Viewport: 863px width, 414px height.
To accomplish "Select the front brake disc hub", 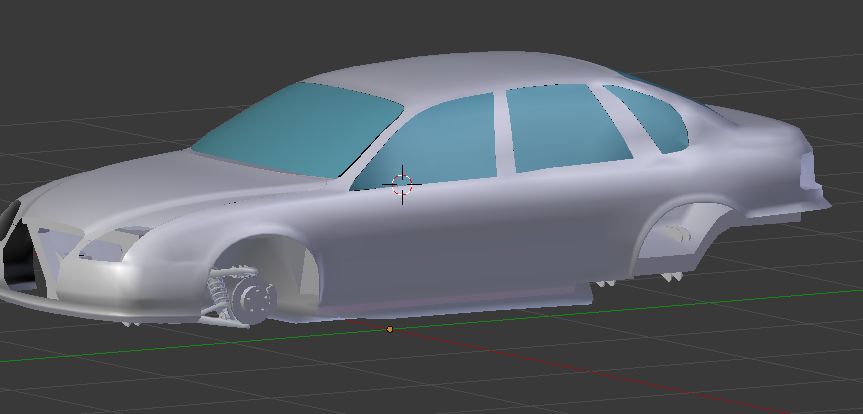I will (x=254, y=299).
